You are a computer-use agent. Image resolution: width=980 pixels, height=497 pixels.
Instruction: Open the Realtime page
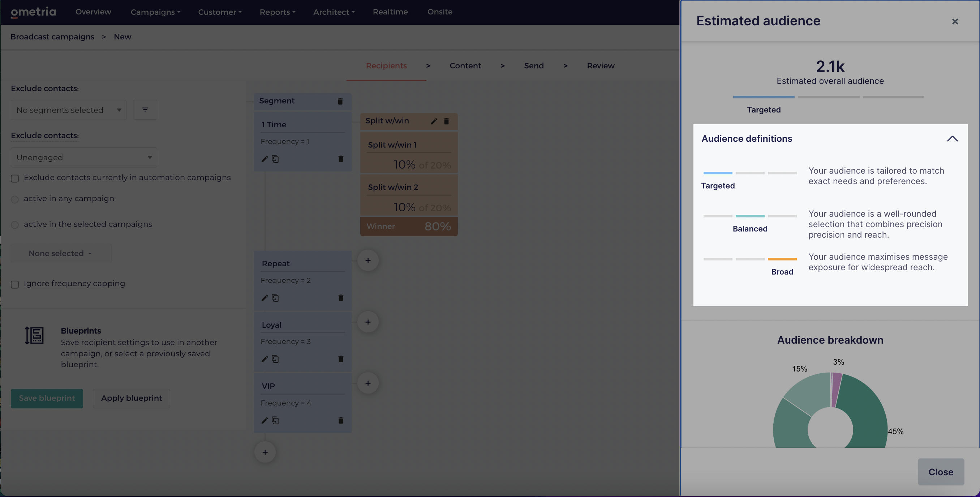[x=390, y=12]
